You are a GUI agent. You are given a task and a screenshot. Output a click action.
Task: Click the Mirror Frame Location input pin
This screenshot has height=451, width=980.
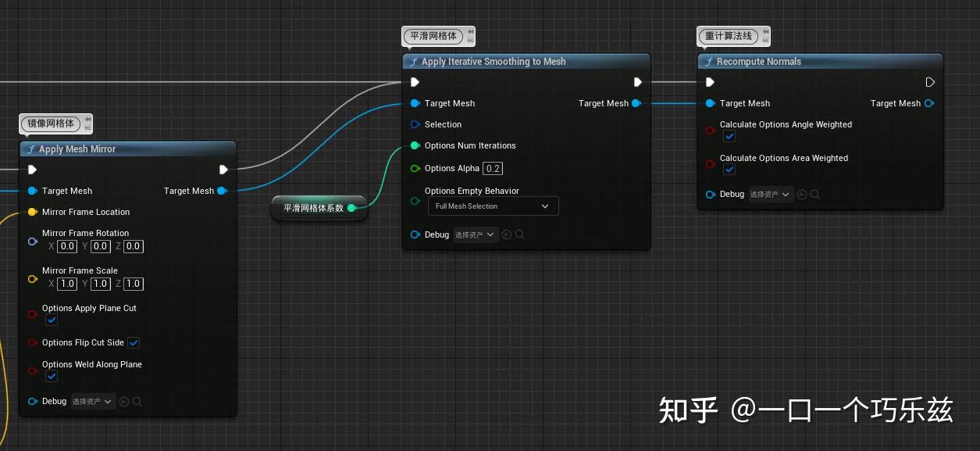coord(32,212)
